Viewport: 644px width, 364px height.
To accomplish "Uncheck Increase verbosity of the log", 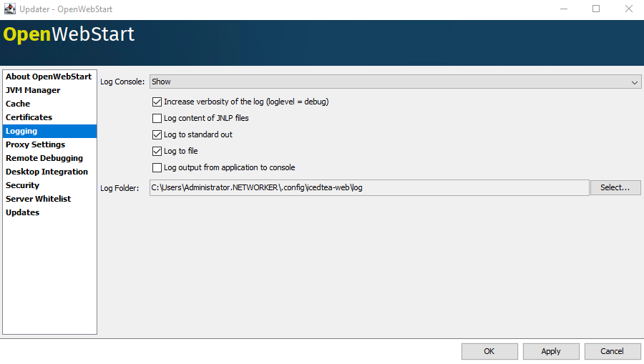I will click(157, 102).
